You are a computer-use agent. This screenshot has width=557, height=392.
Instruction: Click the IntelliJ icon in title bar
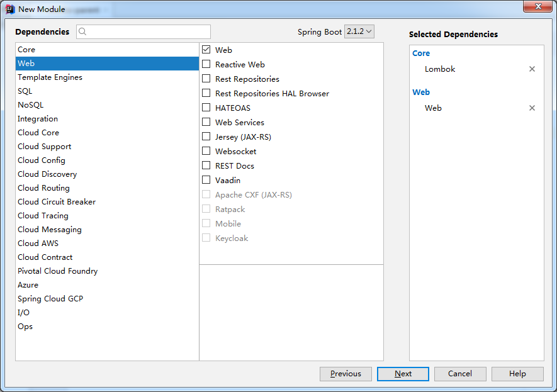pos(9,9)
